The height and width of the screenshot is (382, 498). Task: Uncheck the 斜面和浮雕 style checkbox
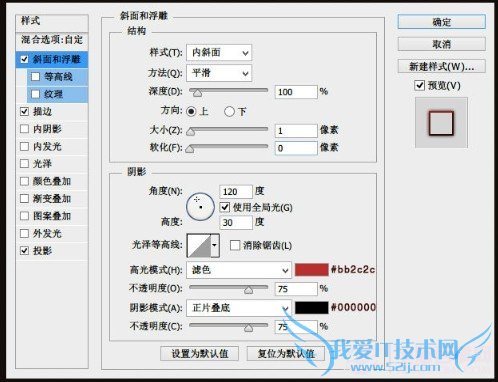tap(24, 59)
